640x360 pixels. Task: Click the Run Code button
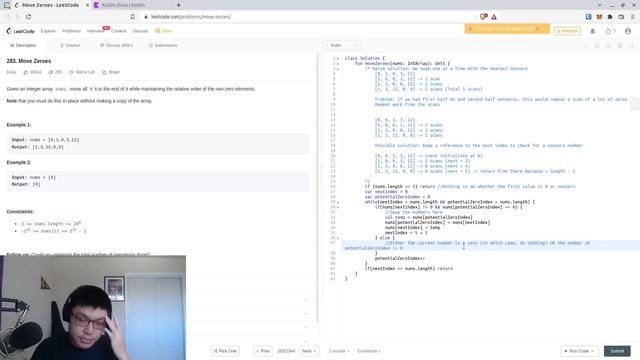(x=579, y=351)
